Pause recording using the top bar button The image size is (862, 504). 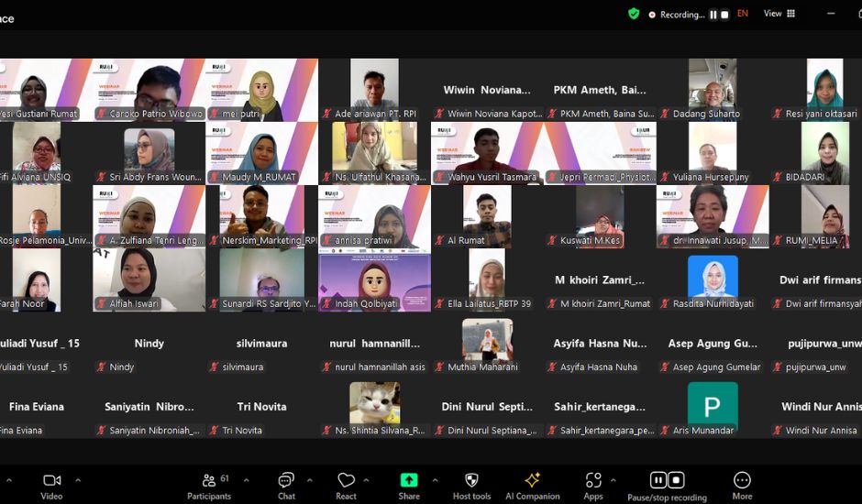click(x=713, y=15)
